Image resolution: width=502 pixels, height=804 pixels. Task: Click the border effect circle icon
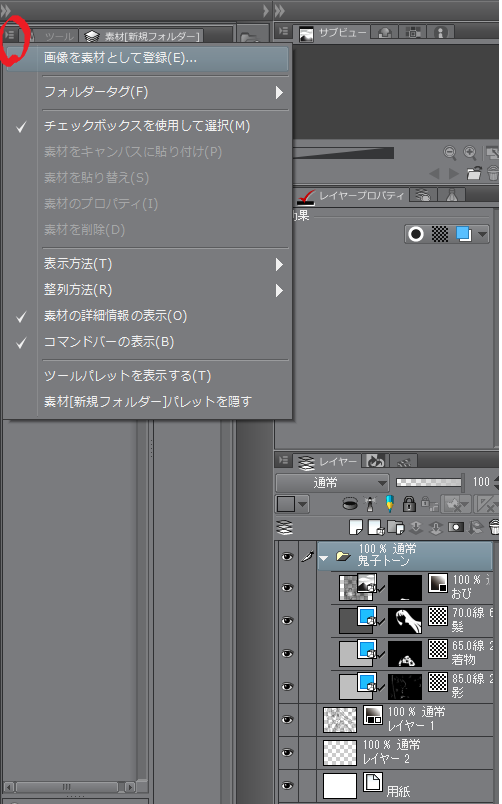point(416,234)
